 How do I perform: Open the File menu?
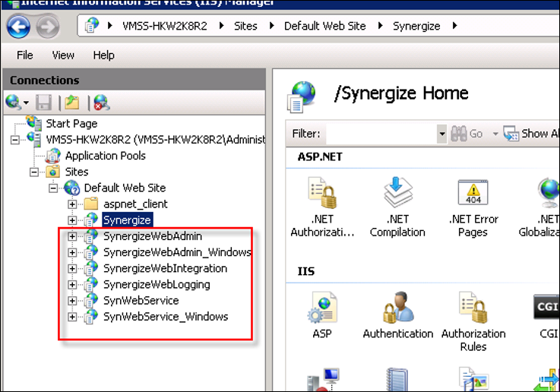tap(24, 55)
